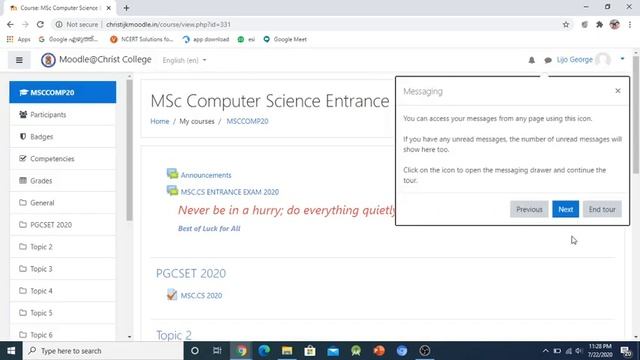
Task: Bookmark this page with star icon
Action: [x=566, y=24]
